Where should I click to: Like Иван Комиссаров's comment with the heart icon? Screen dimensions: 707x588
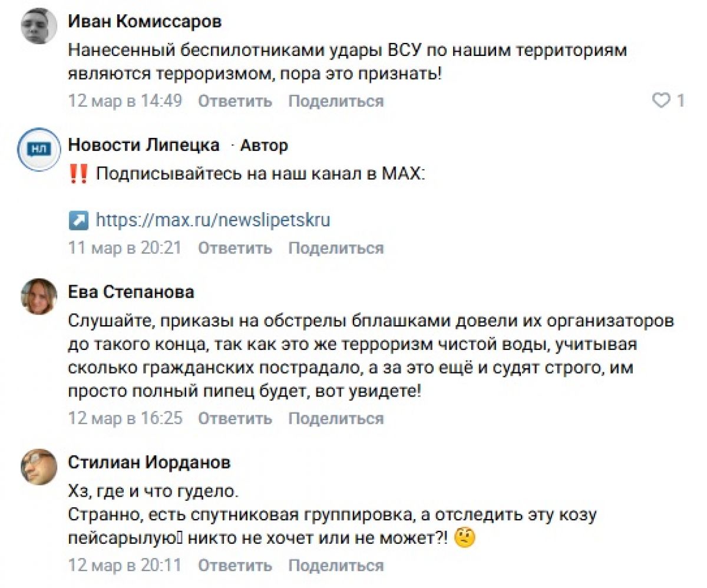[662, 101]
